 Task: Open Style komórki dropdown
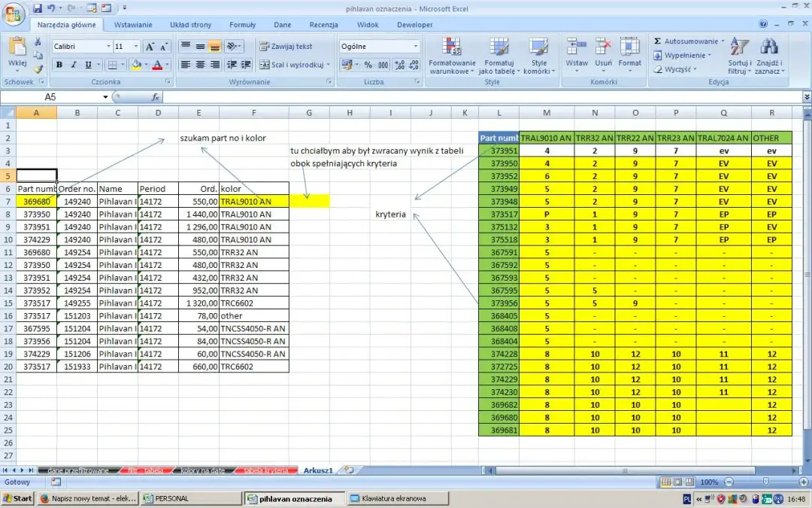(538, 56)
